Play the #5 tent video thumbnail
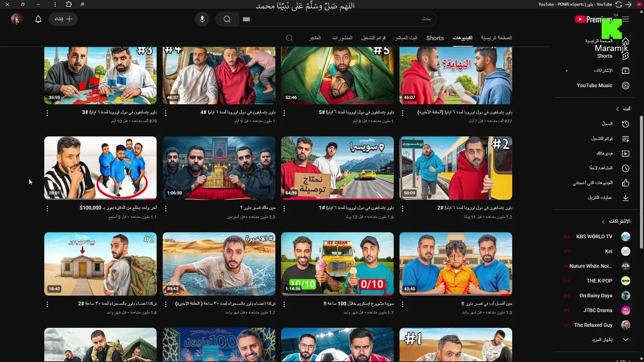 coord(338,75)
